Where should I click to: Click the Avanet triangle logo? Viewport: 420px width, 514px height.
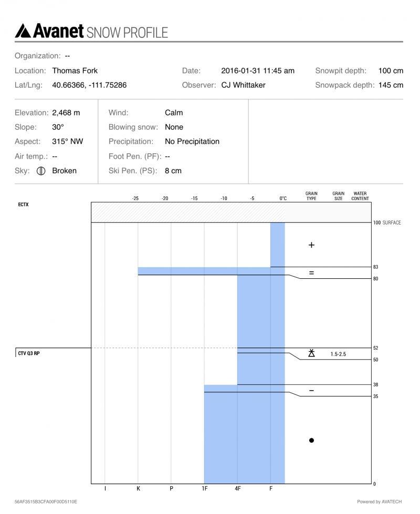tap(24, 31)
